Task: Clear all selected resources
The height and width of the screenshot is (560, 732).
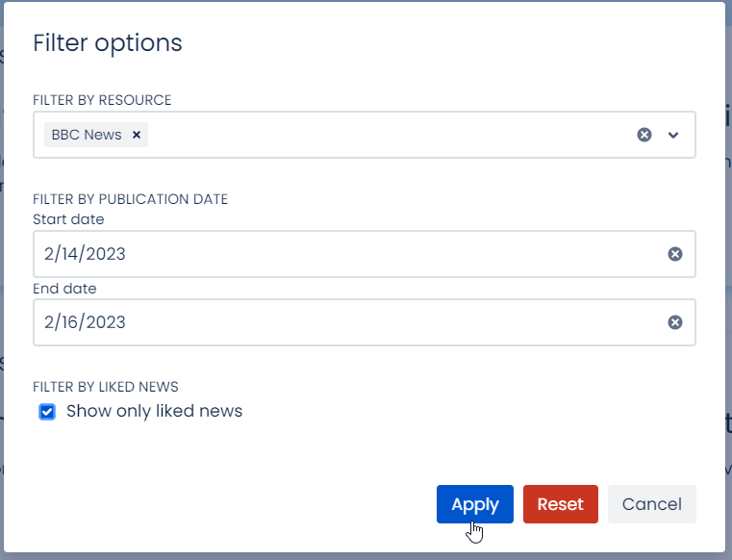Action: click(x=644, y=135)
